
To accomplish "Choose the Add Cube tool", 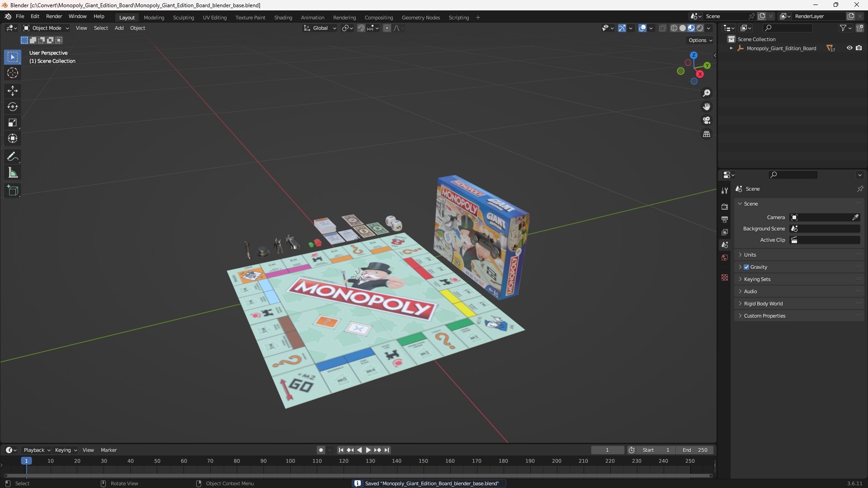I will pos(13,191).
